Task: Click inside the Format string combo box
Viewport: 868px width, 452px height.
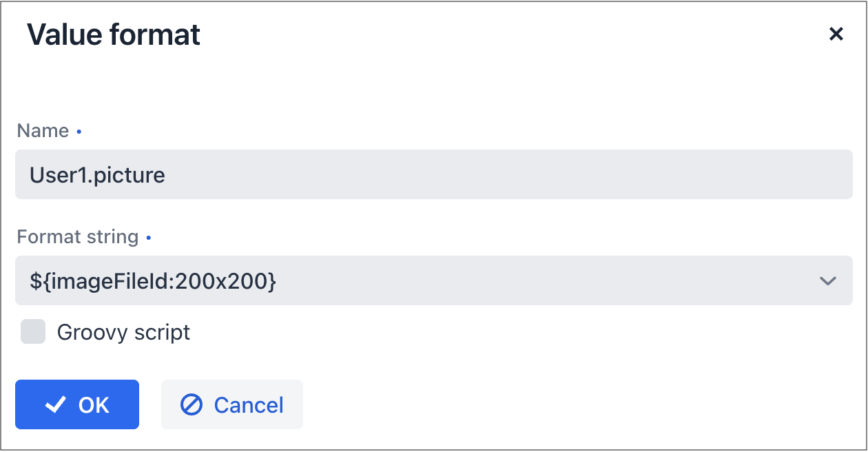Action: tap(413, 281)
